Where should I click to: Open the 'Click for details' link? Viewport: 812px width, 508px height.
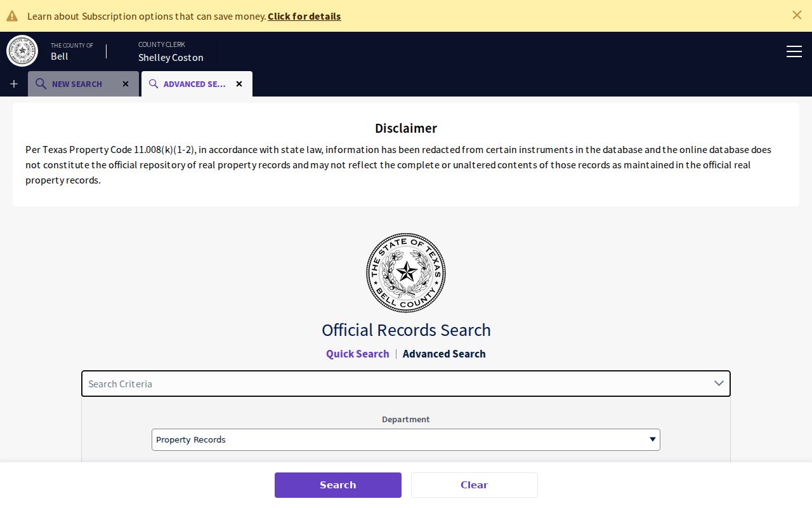tap(304, 16)
